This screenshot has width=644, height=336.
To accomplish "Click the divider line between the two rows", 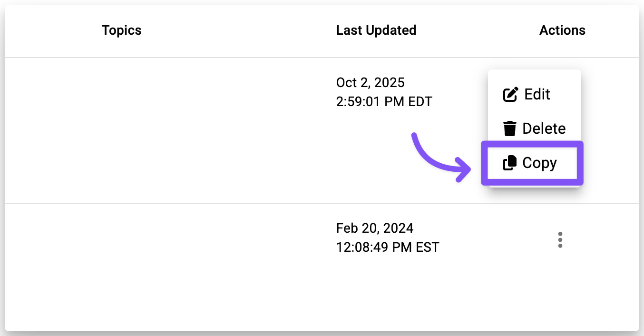I will pos(238,203).
